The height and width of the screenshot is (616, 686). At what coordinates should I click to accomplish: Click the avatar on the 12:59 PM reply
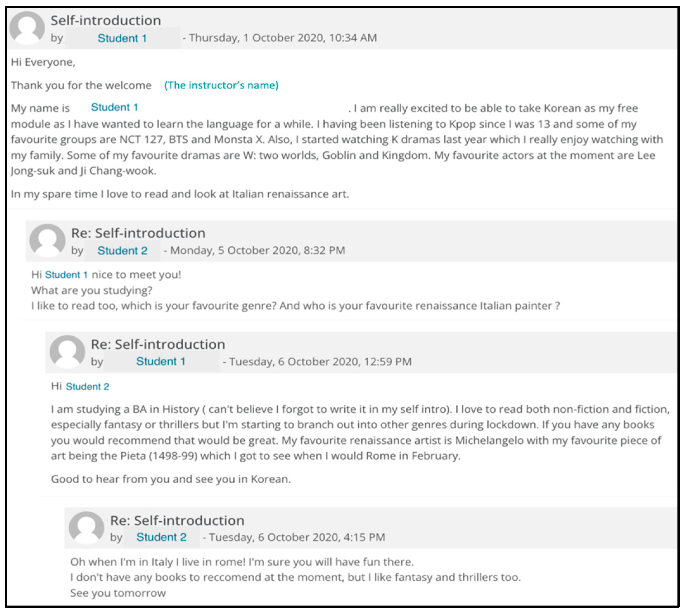tap(67, 352)
